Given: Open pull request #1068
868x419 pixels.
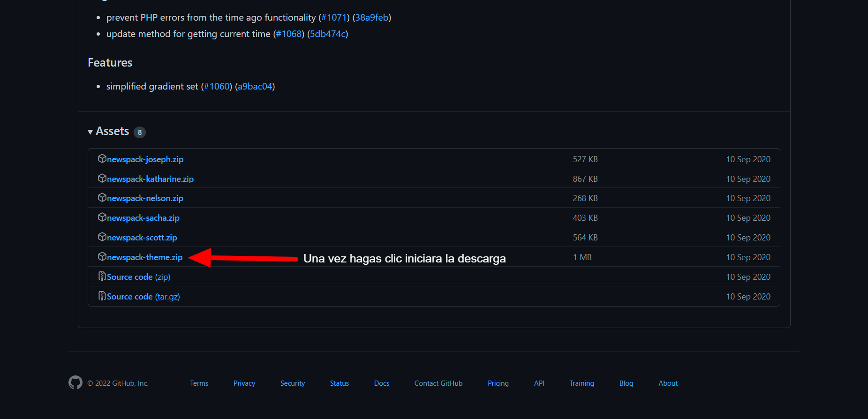Looking at the screenshot, I should (x=289, y=34).
